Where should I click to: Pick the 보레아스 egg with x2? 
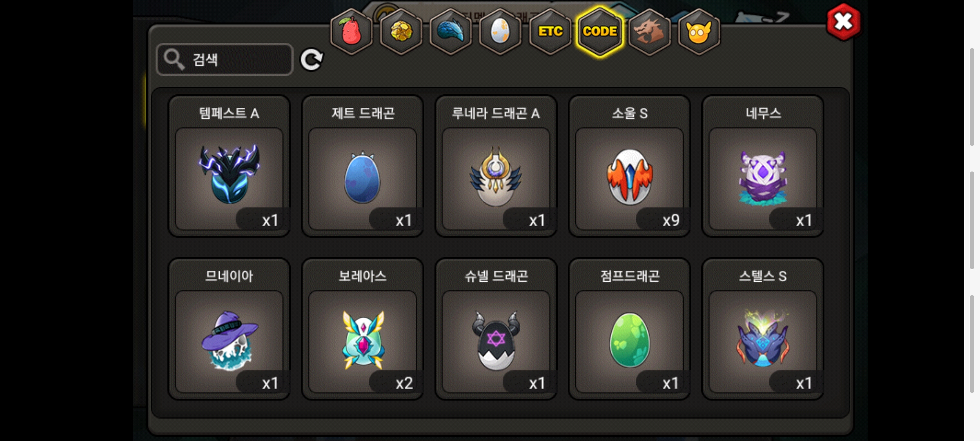click(x=363, y=329)
